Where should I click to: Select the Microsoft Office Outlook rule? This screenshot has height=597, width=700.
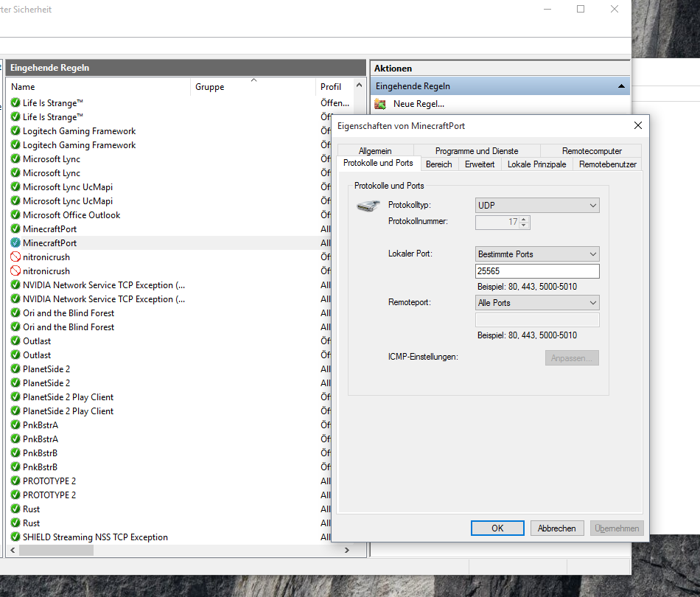169,214
